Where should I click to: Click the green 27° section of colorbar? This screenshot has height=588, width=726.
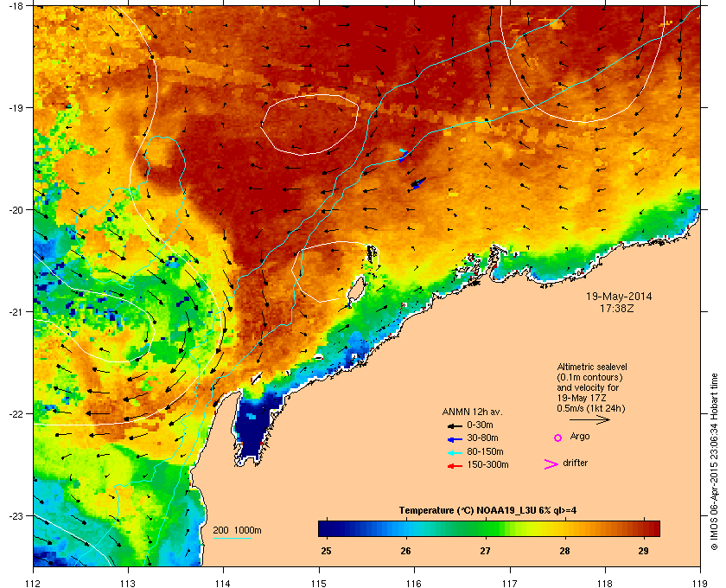[x=485, y=528]
